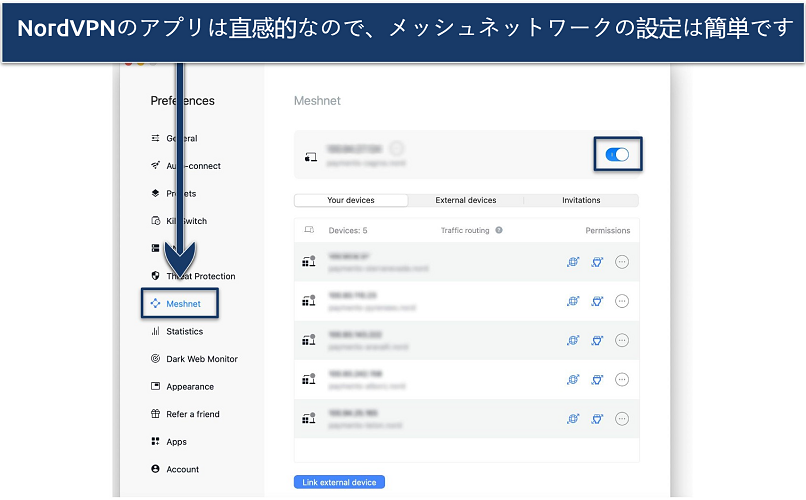Image resolution: width=806 pixels, height=500 pixels.
Task: Click the Link external device button
Action: (339, 482)
